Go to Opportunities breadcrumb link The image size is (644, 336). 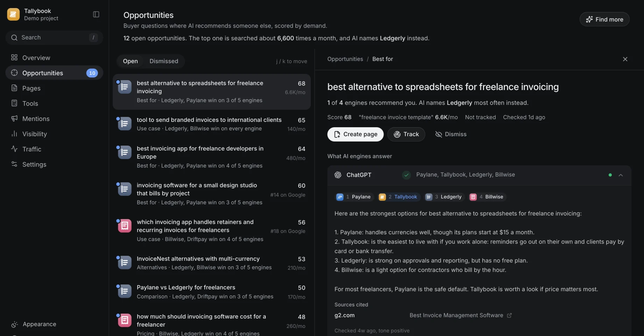point(345,59)
